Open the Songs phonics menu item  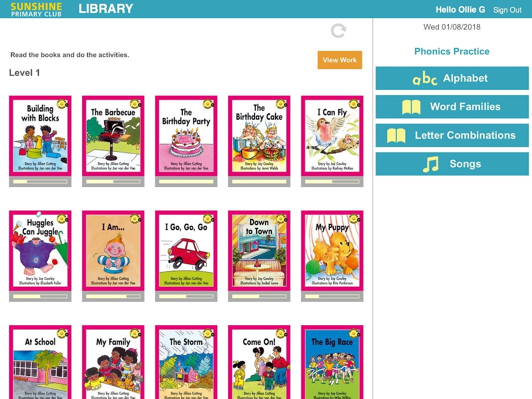coord(452,164)
